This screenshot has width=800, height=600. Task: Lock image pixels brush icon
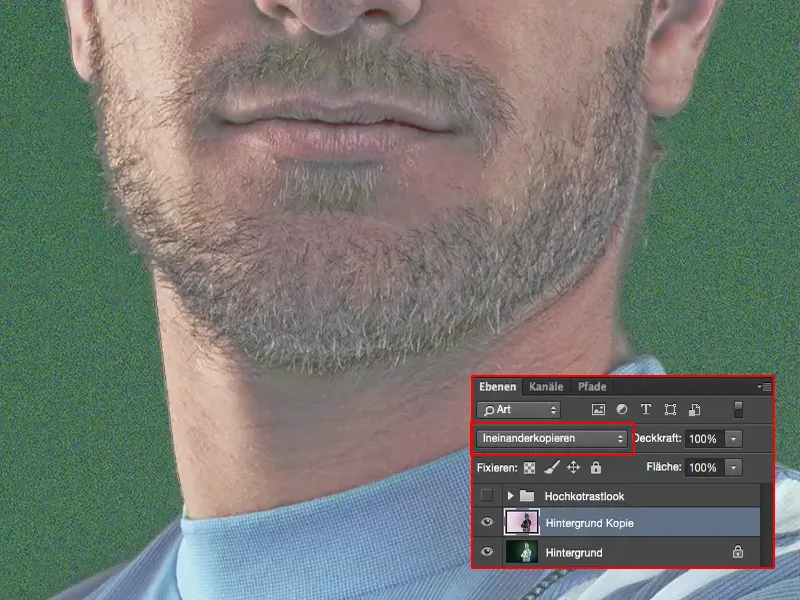tap(552, 467)
